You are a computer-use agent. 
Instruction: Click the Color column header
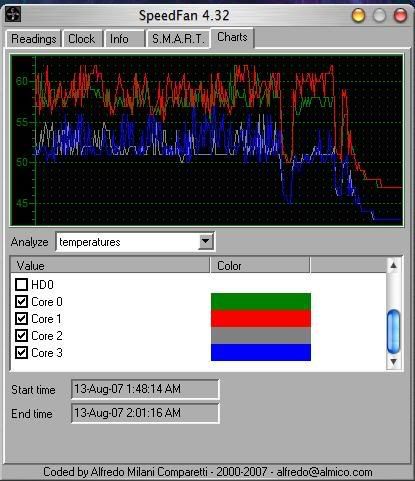click(260, 266)
